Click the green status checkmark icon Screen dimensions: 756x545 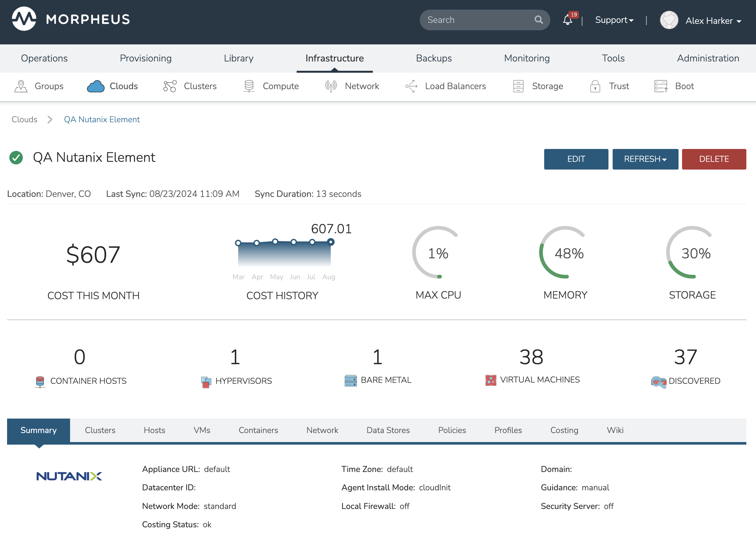tap(16, 158)
